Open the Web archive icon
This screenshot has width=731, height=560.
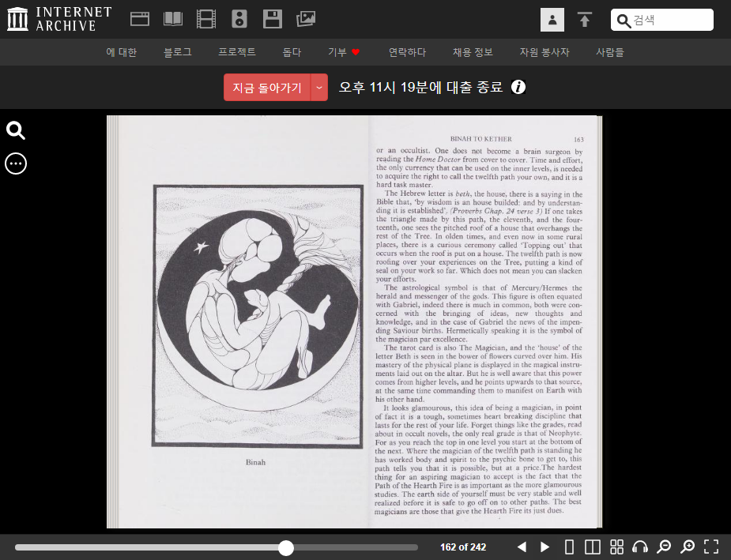pos(139,19)
